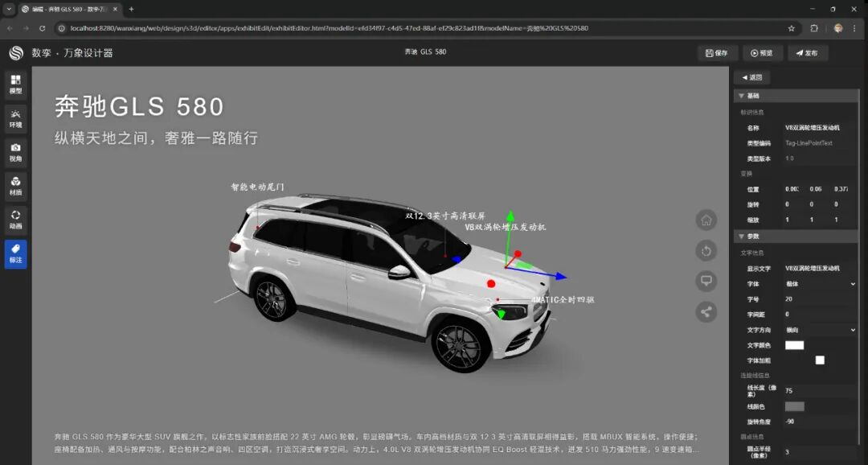Toggle the 字体加粗 (bold) checkbox
The image size is (868, 465).
(x=820, y=360)
